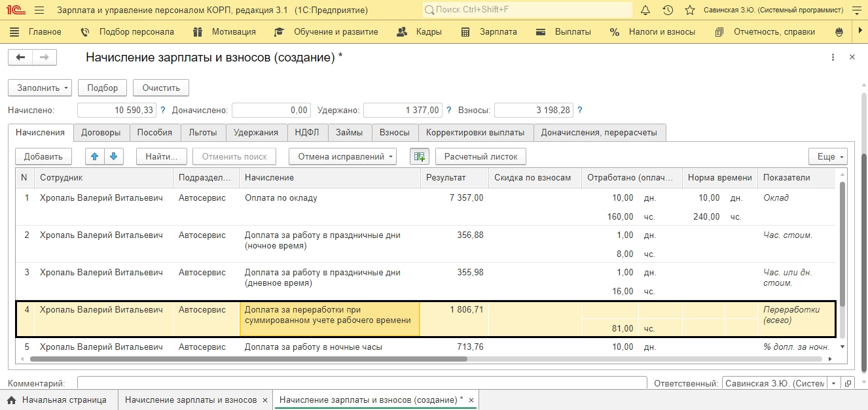This screenshot has width=868, height=410.
Task: Expand the Еще menu
Action: point(828,156)
